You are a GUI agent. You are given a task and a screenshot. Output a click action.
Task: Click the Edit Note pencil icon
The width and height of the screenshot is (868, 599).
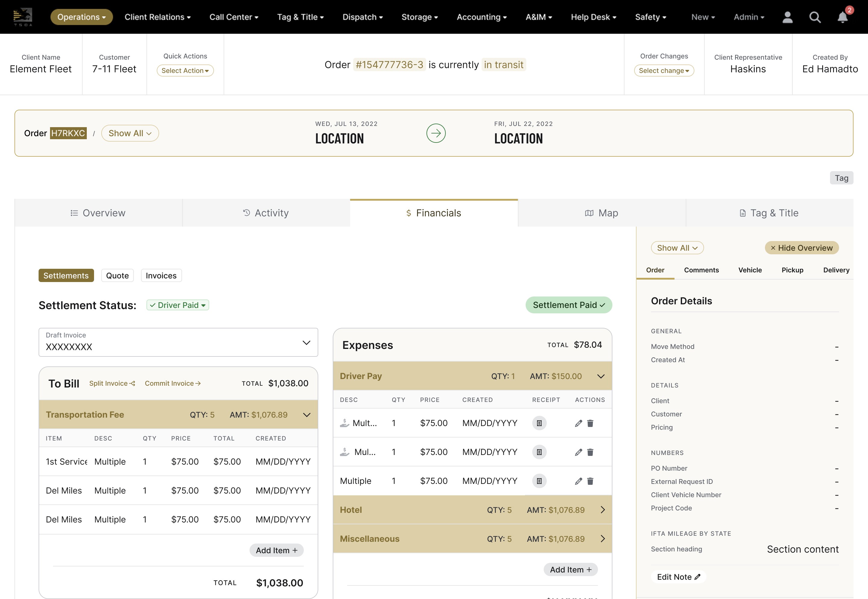pos(697,577)
